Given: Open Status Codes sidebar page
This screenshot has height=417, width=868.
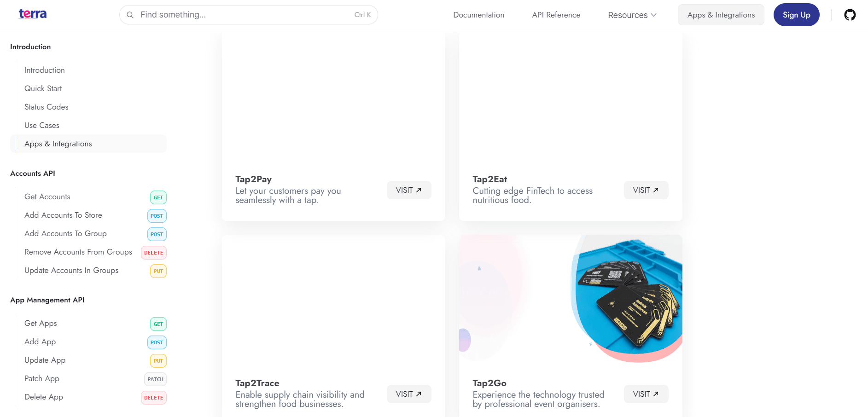Looking at the screenshot, I should pos(46,107).
